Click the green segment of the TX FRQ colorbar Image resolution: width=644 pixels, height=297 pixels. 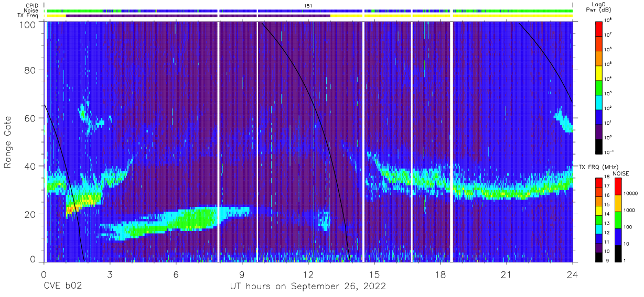pyautogui.click(x=599, y=220)
